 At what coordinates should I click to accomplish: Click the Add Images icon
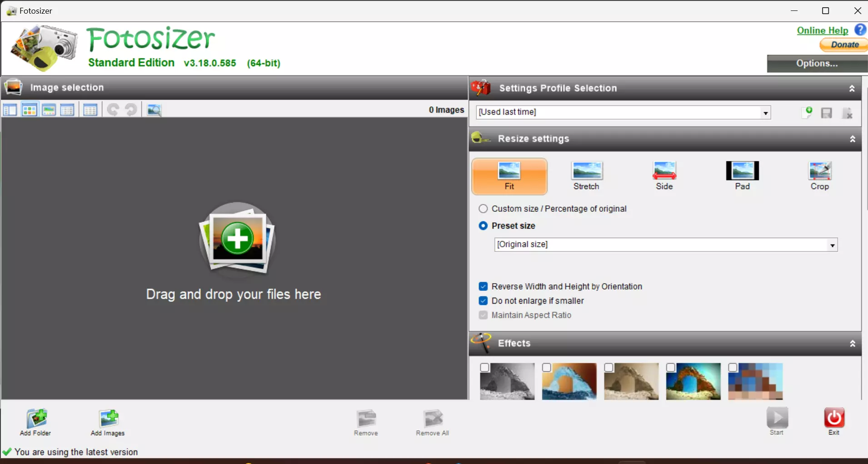tap(108, 423)
